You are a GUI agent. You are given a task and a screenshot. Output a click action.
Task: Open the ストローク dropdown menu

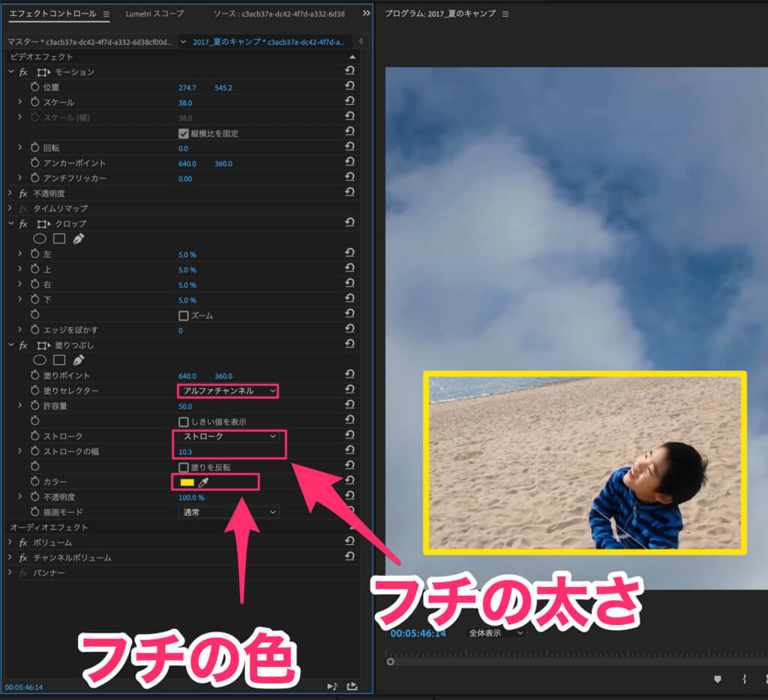(x=227, y=435)
